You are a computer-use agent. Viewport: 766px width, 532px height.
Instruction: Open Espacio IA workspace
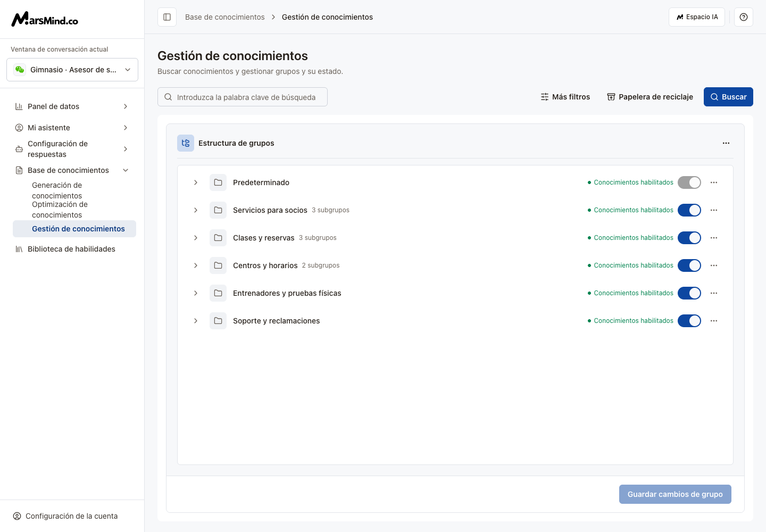coord(697,17)
